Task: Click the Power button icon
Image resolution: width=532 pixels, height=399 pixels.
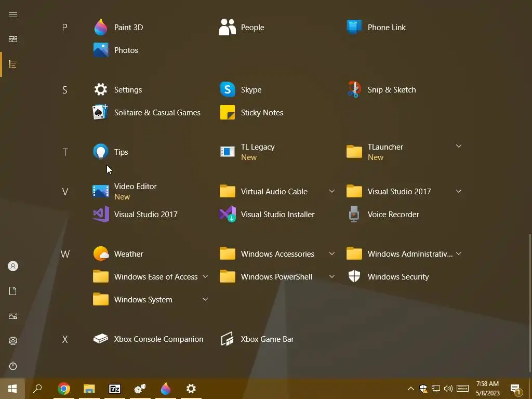Action: click(x=13, y=366)
